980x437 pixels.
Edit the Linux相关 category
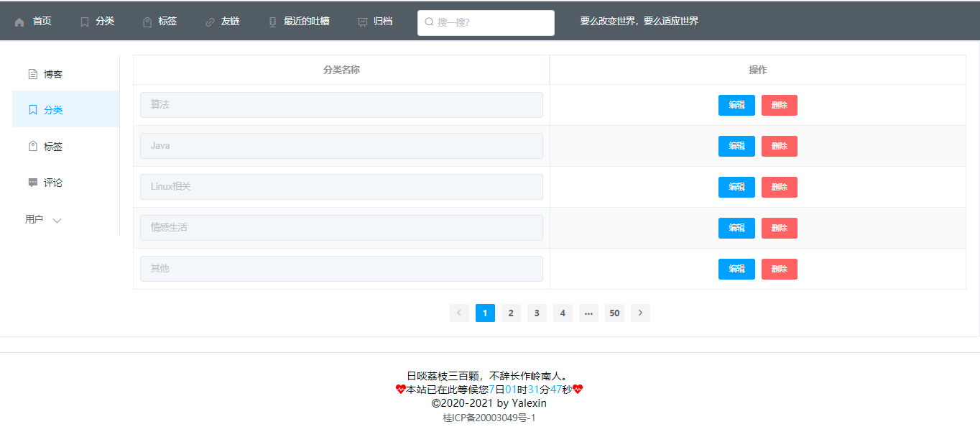coord(736,187)
